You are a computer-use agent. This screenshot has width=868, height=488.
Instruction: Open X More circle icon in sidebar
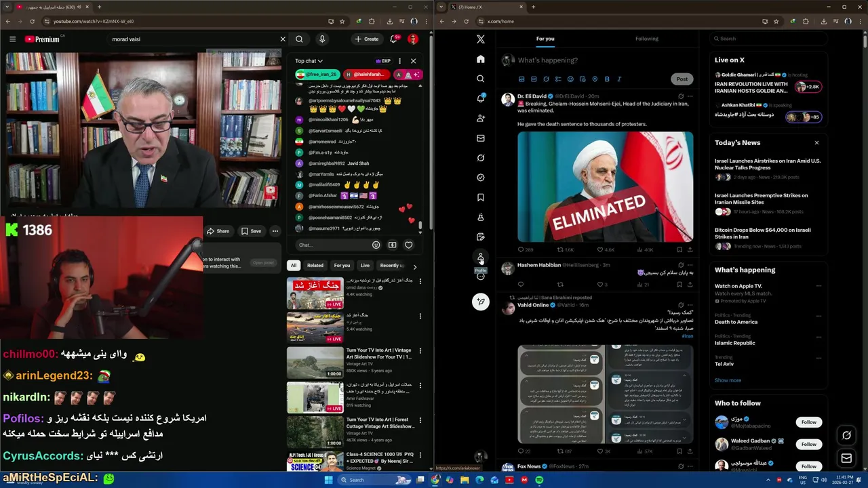pyautogui.click(x=481, y=277)
